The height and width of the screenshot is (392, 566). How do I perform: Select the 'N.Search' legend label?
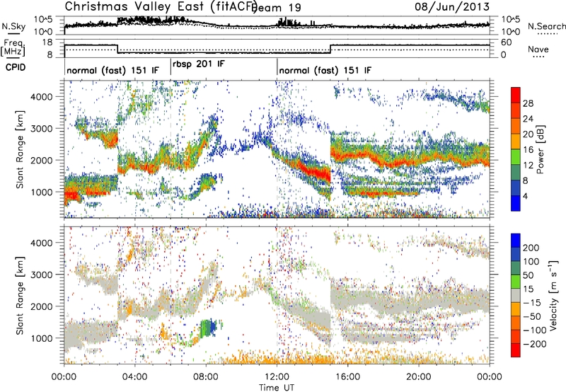coord(547,26)
